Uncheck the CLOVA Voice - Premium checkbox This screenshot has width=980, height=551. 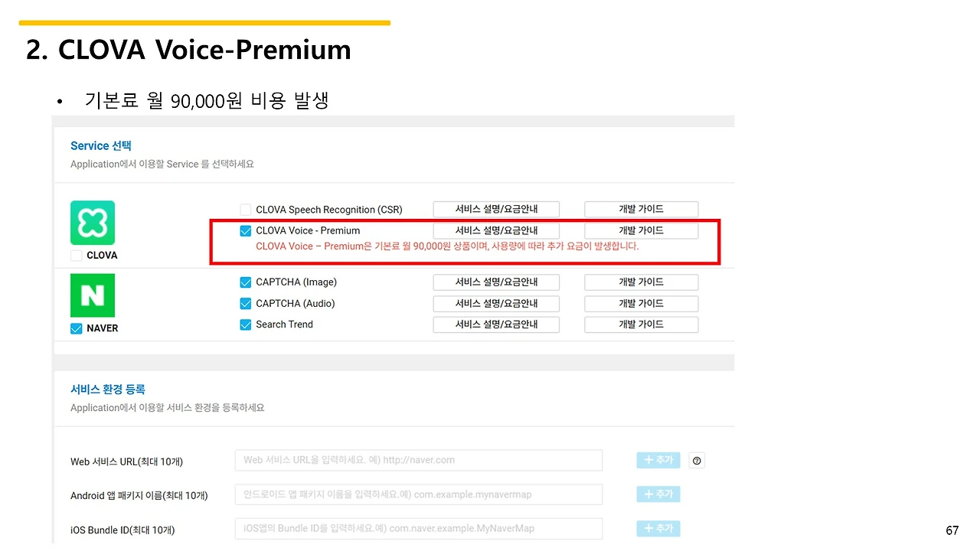pyautogui.click(x=246, y=230)
